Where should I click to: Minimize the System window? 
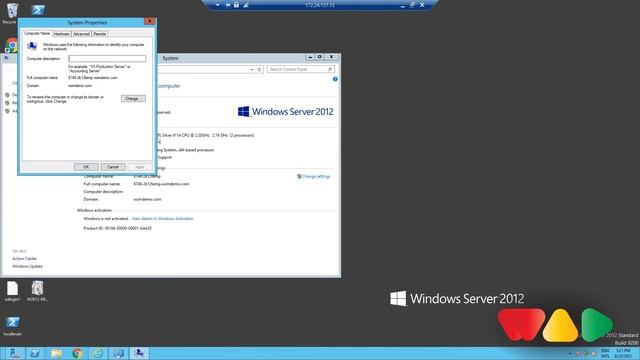click(x=310, y=57)
